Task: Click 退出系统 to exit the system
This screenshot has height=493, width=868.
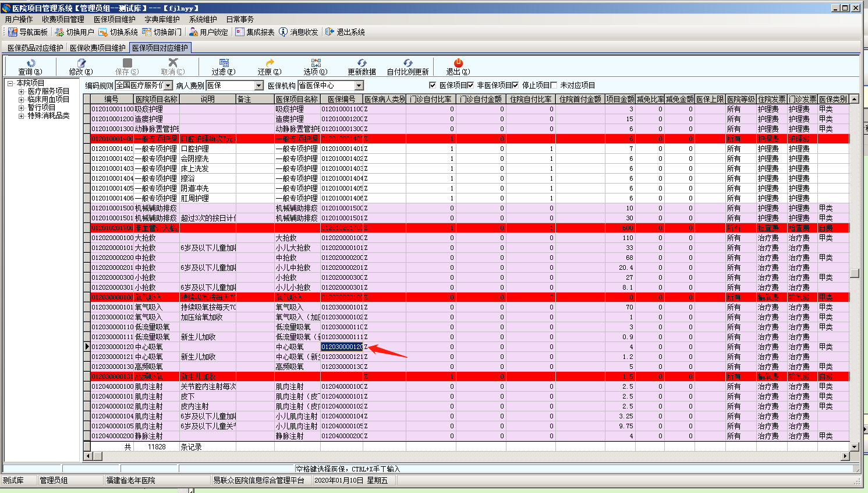Action: pos(345,32)
